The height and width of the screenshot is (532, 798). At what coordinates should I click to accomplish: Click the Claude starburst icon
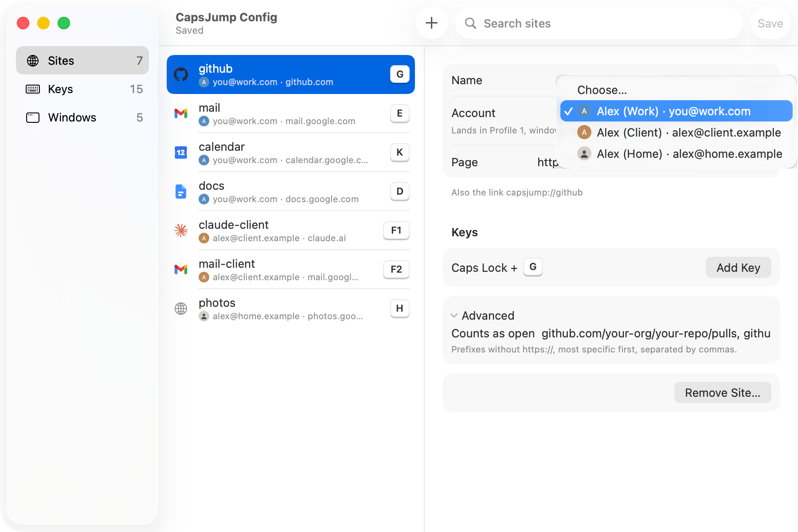(x=181, y=231)
